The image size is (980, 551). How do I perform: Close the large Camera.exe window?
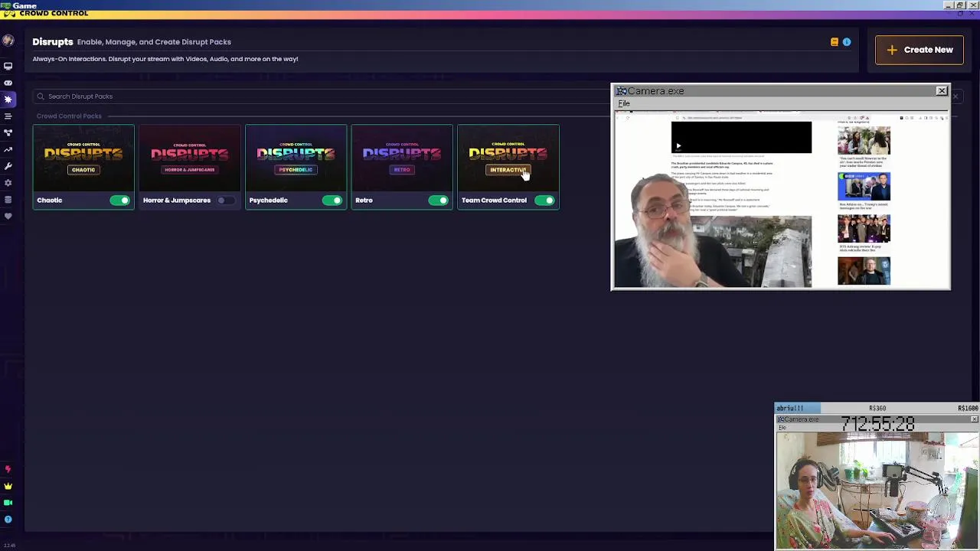point(942,91)
